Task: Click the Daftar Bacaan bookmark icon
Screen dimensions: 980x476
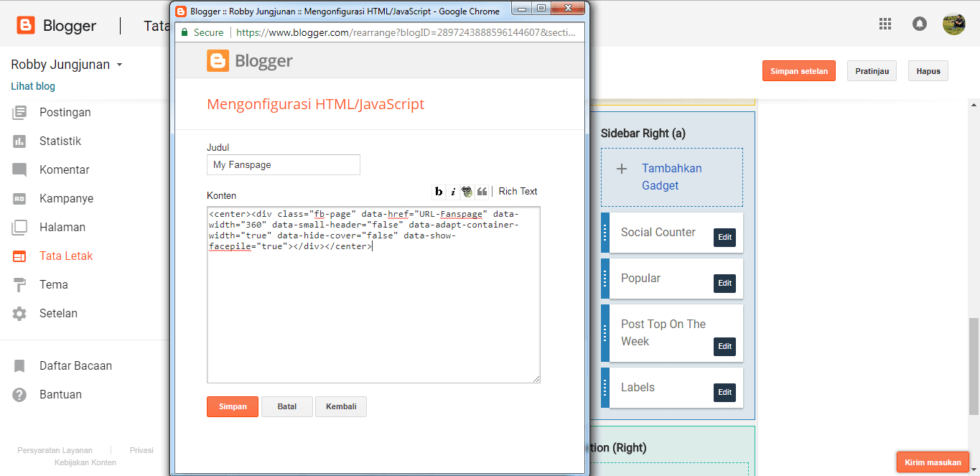Action: coord(19,366)
